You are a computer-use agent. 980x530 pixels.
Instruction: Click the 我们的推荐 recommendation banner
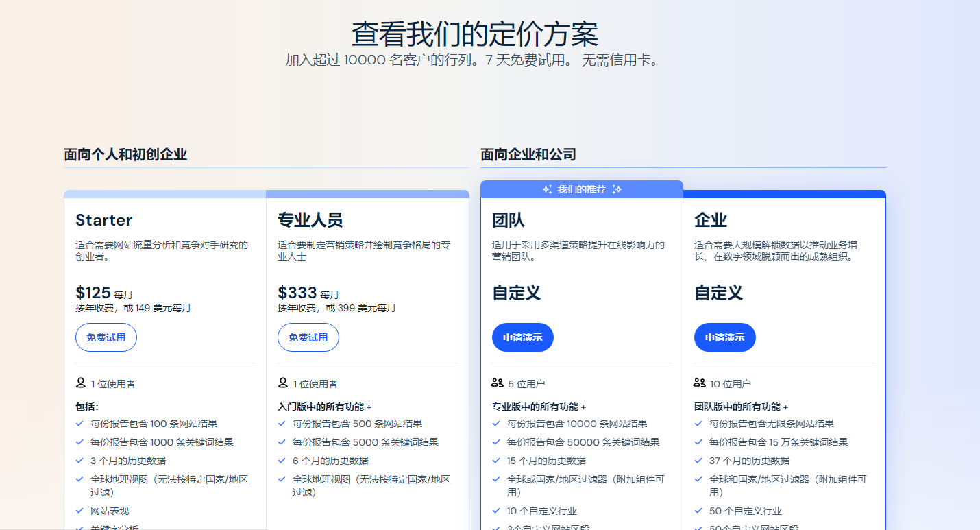click(x=581, y=190)
